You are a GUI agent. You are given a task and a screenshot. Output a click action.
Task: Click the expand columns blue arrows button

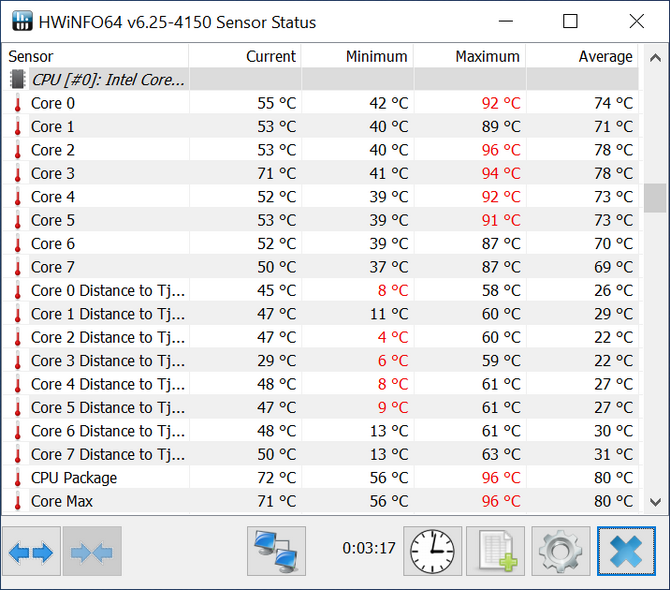(x=31, y=551)
